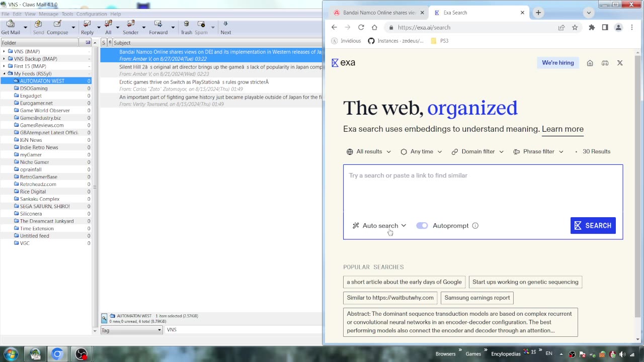Select The Dreamcast Junkyard feed
644x362 pixels.
(x=47, y=221)
